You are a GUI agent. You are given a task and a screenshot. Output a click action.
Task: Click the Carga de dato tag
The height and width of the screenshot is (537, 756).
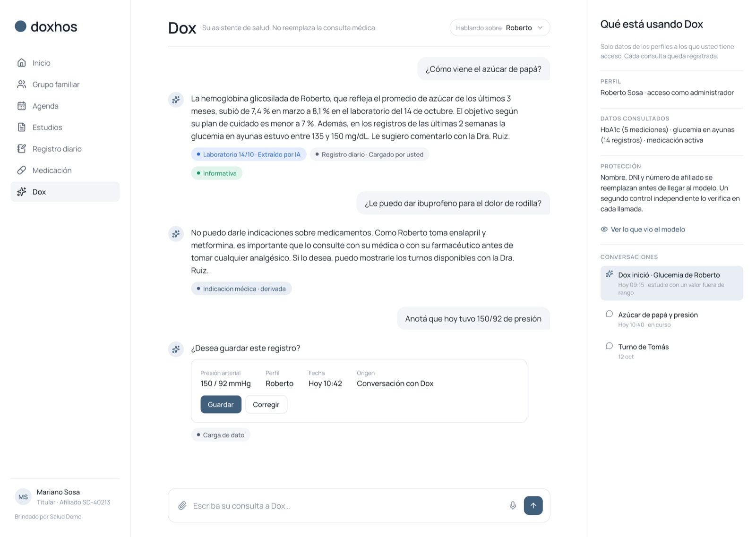point(221,435)
